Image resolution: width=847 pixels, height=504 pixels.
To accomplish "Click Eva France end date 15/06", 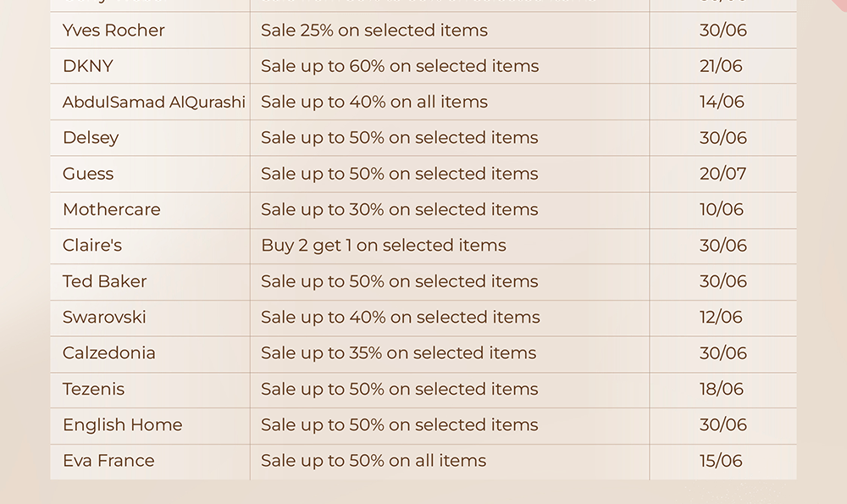I will point(721,461).
